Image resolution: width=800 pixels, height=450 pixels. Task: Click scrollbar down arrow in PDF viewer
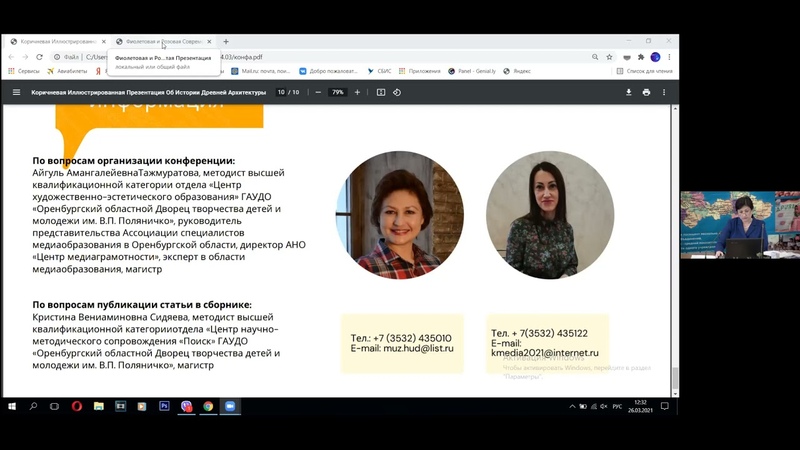(x=675, y=394)
